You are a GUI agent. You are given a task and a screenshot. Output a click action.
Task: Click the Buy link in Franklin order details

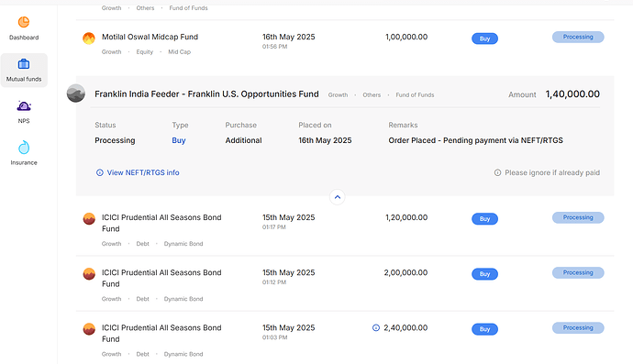179,140
